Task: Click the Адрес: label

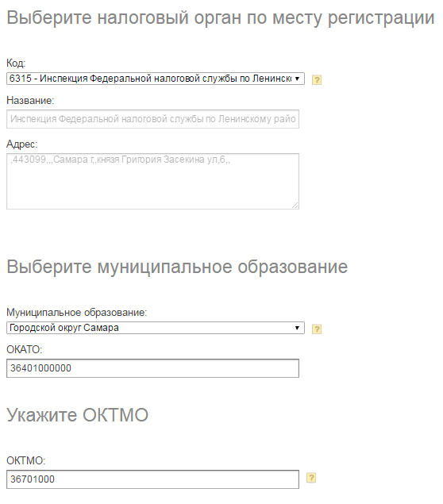Action: click(x=22, y=144)
